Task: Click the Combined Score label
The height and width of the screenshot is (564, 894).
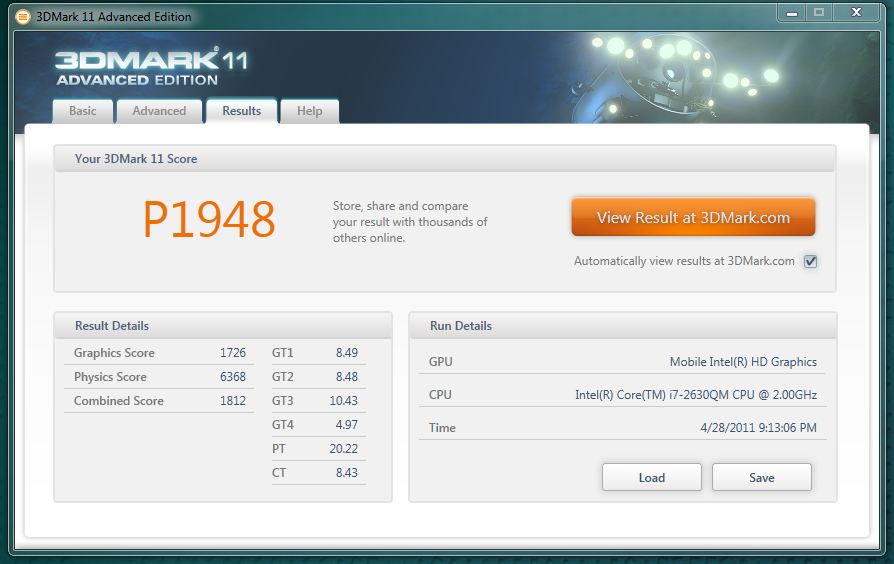Action: pyautogui.click(x=119, y=401)
